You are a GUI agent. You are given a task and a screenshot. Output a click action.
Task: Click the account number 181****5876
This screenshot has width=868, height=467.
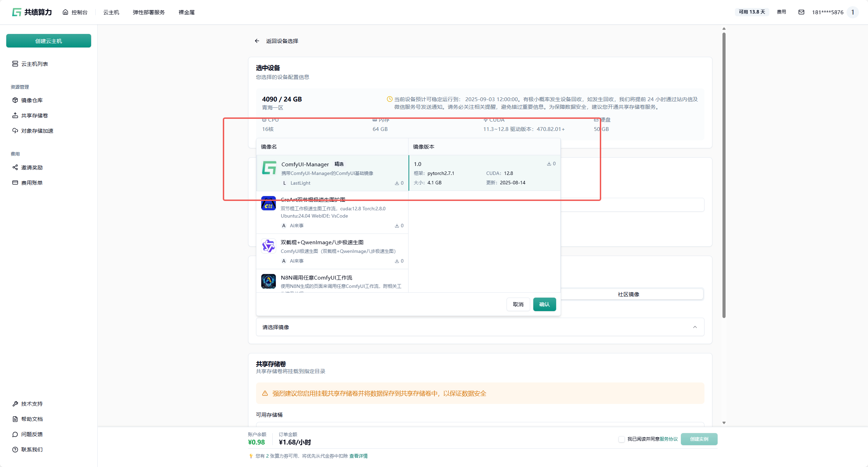coord(827,12)
